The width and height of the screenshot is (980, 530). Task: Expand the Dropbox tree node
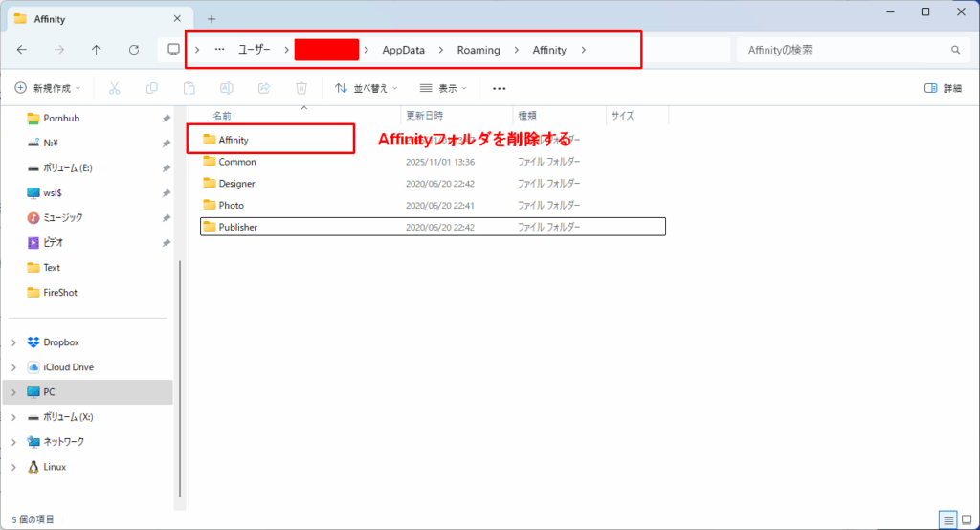point(13,342)
